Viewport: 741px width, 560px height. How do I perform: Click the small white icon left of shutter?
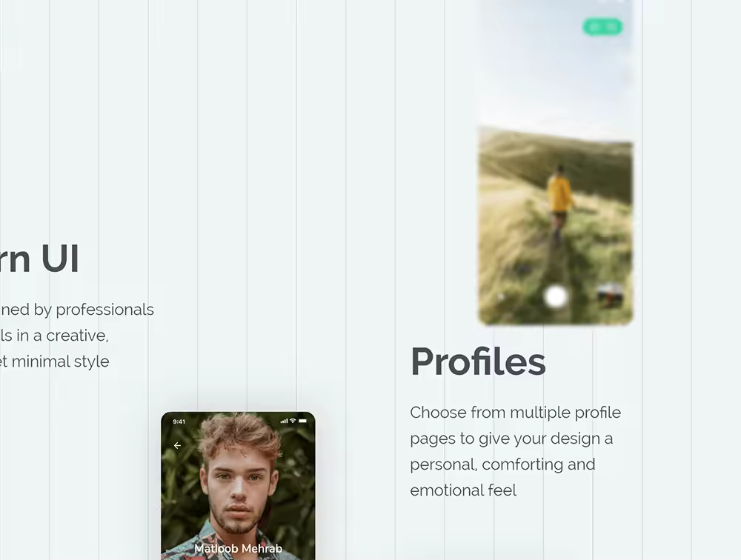pyautogui.click(x=501, y=297)
